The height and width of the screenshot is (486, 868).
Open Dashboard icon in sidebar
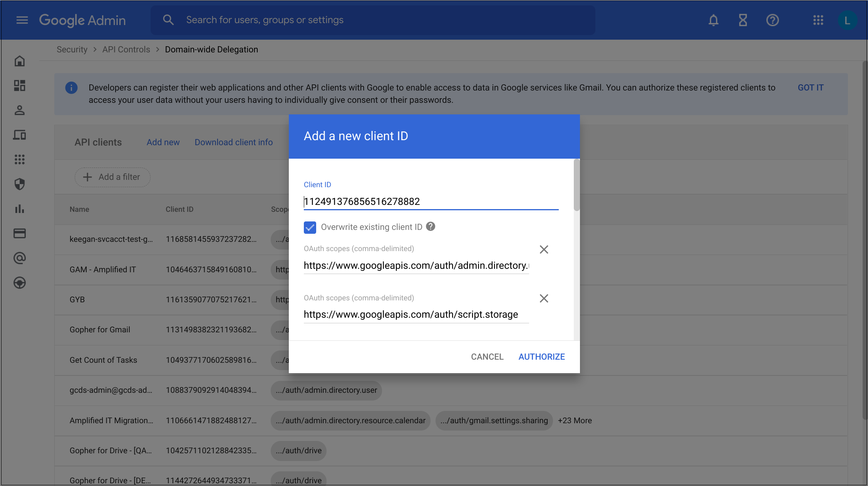click(20, 85)
